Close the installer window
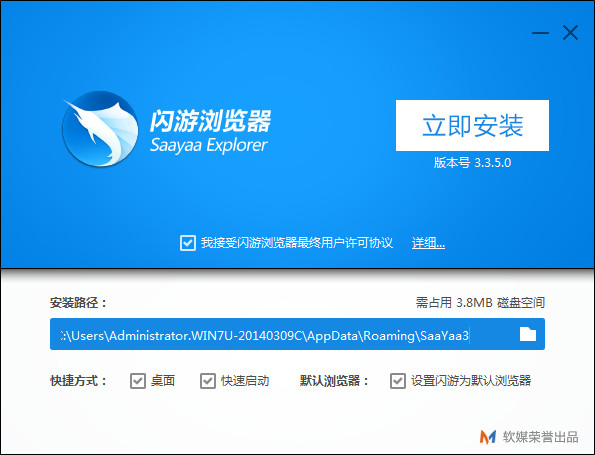The height and width of the screenshot is (455, 595). coord(570,33)
